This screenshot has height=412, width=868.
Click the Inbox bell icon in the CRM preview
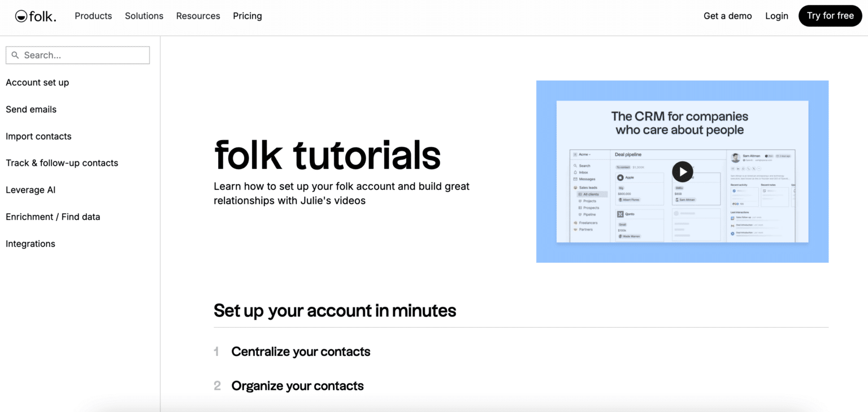tap(575, 172)
